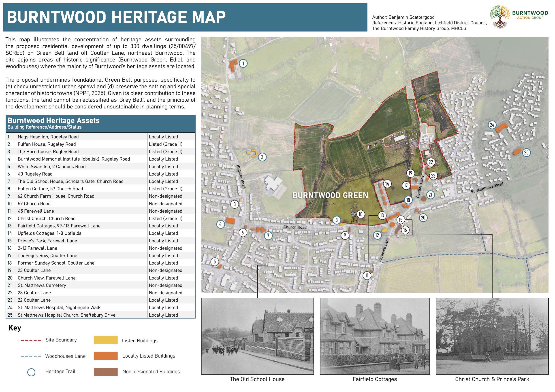Click map marker number 1 (Nags Head Inn)
The image size is (555, 392).
pos(243,64)
